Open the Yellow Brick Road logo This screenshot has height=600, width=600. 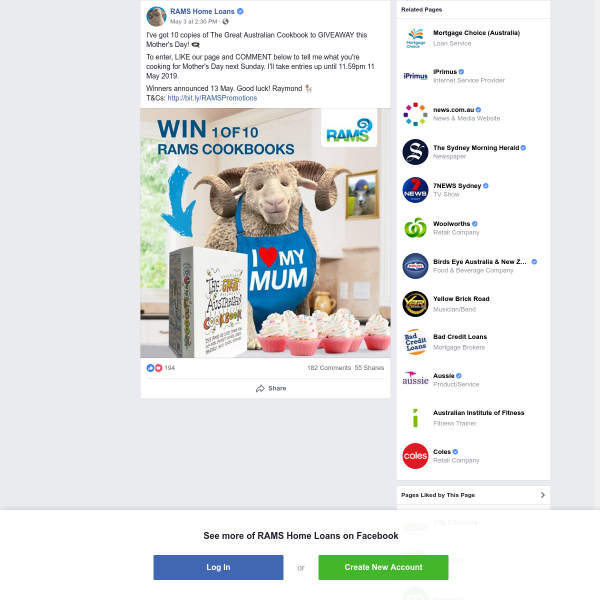[x=415, y=304]
